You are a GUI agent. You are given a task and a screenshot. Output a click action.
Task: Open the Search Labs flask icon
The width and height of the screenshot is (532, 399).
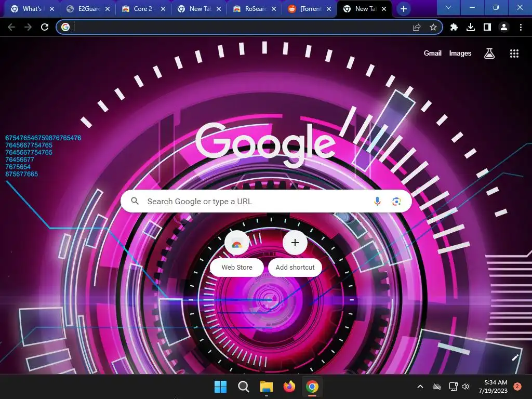tap(489, 54)
